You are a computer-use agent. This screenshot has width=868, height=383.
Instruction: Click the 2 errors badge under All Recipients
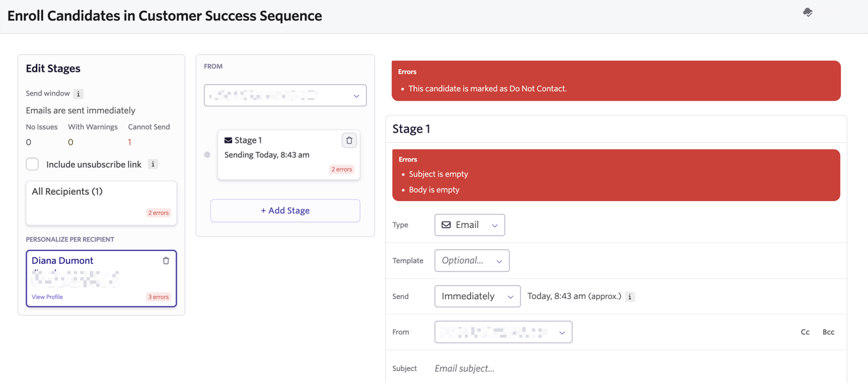tap(158, 213)
